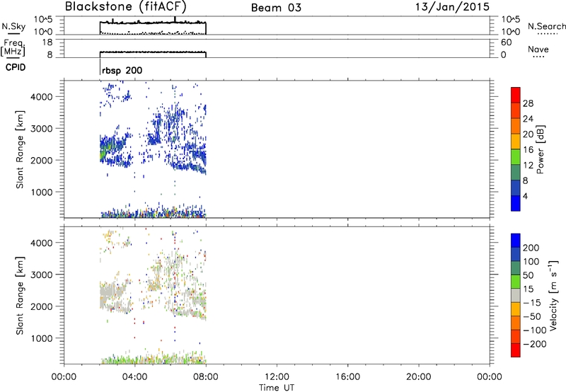566x392 pixels.
Task: Click the 04:00 time axis tick label
Action: tap(135, 377)
